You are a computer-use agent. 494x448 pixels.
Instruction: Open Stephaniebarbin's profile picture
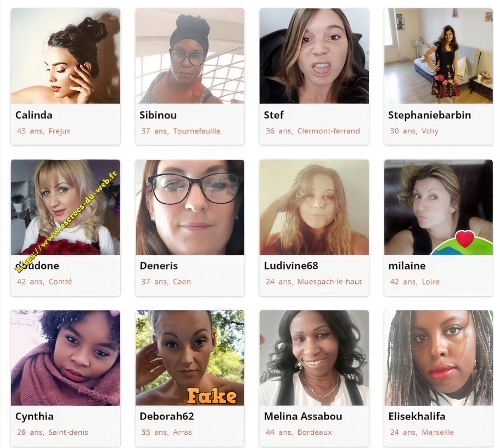coord(438,56)
